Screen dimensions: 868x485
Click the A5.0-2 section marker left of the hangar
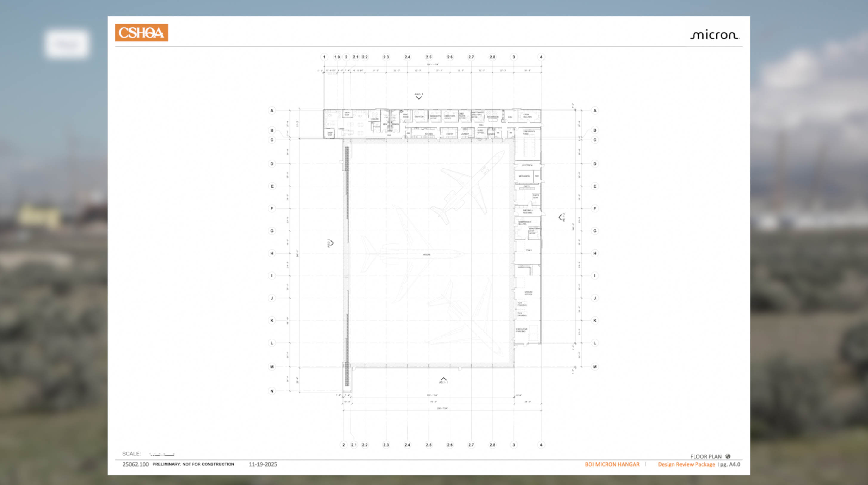pos(330,243)
